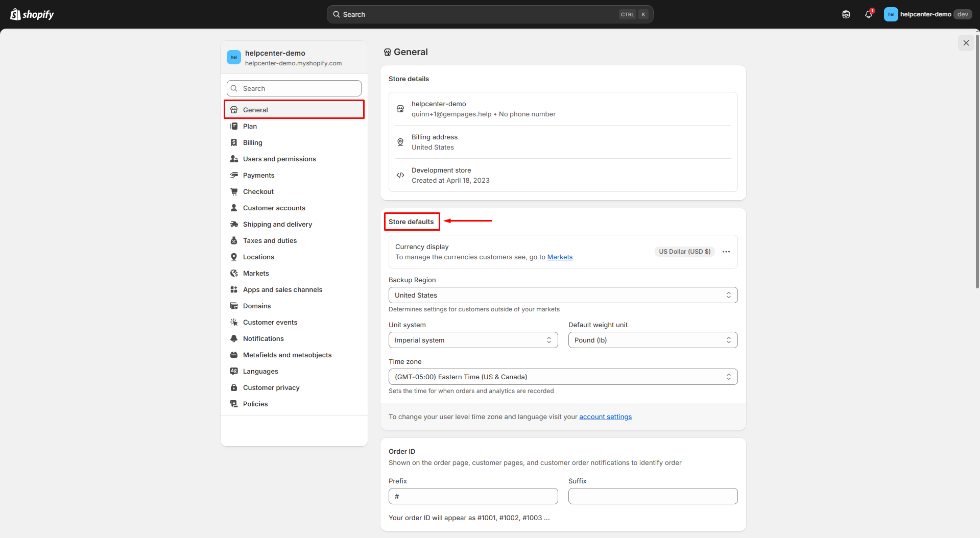Image resolution: width=980 pixels, height=538 pixels.
Task: Follow the Markets link in Currency display
Action: point(560,257)
